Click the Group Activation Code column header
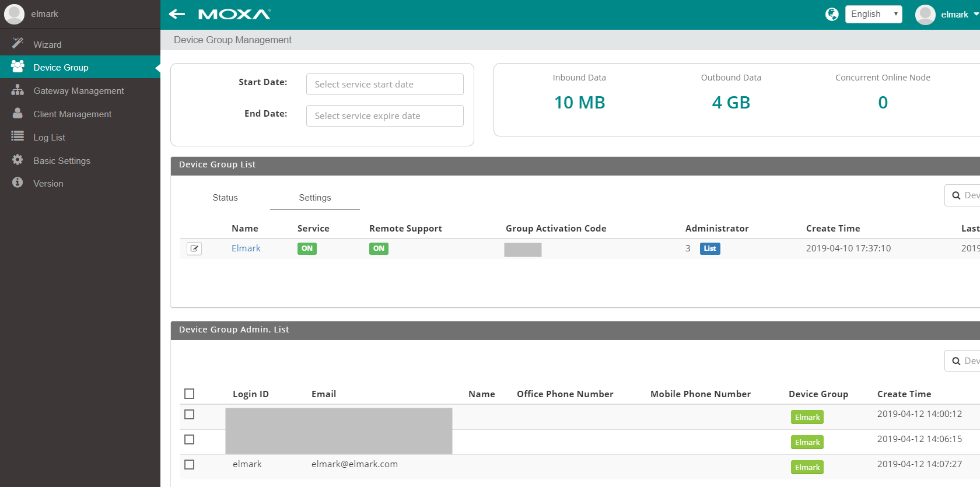 point(556,229)
